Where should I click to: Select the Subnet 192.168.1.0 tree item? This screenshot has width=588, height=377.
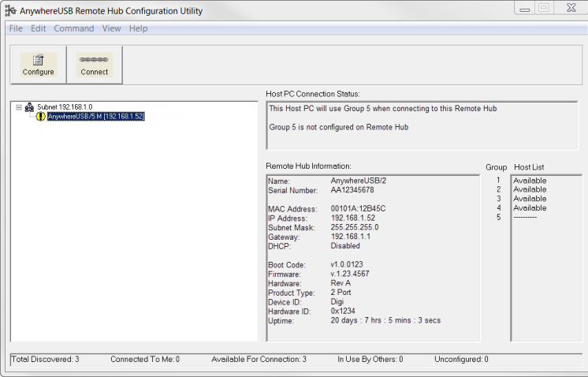tap(65, 107)
